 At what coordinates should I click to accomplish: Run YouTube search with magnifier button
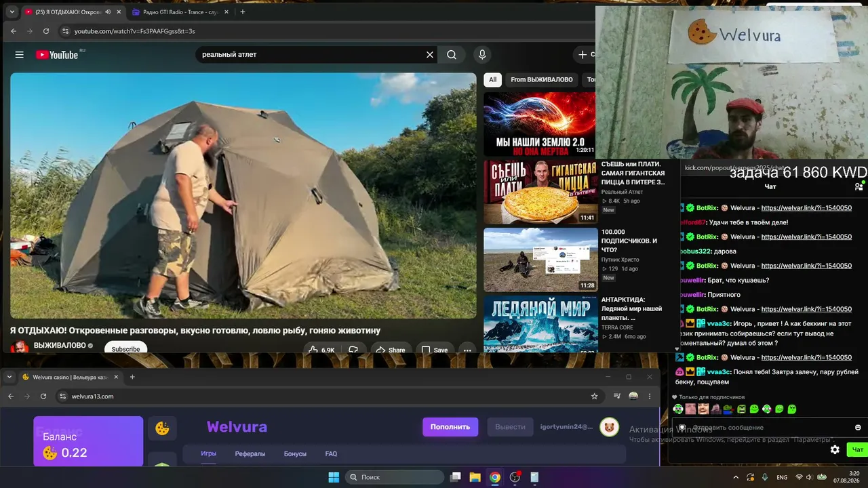tap(452, 55)
